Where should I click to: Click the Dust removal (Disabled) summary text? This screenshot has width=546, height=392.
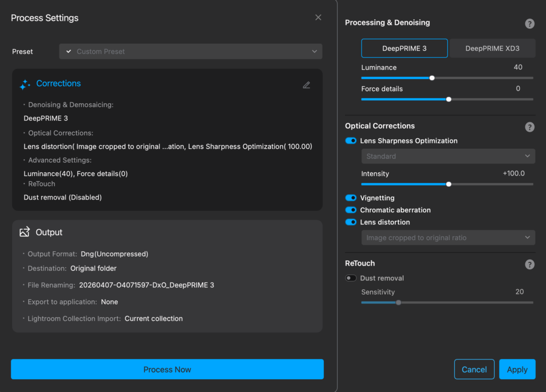pos(63,197)
